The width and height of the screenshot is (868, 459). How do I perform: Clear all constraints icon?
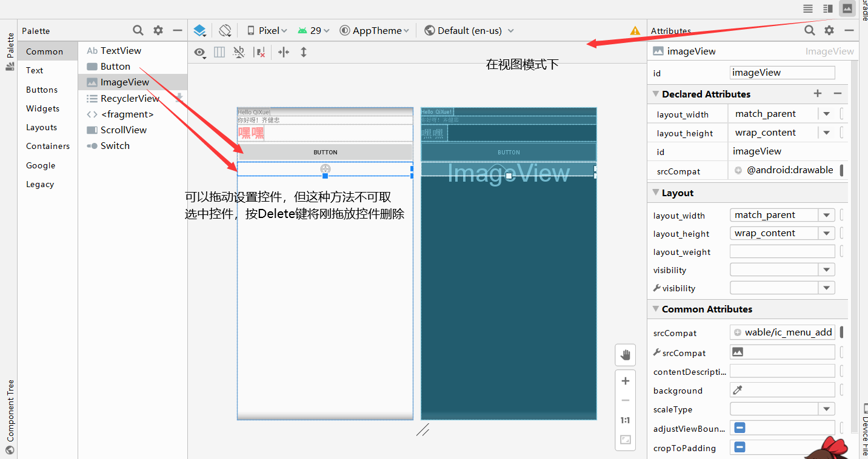pyautogui.click(x=259, y=53)
